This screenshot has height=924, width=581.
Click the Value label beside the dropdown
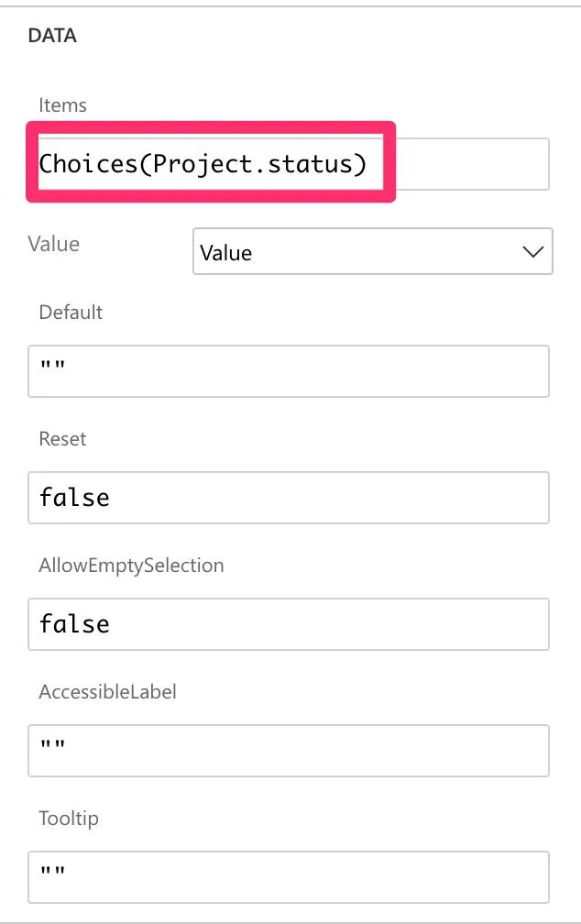(x=53, y=244)
